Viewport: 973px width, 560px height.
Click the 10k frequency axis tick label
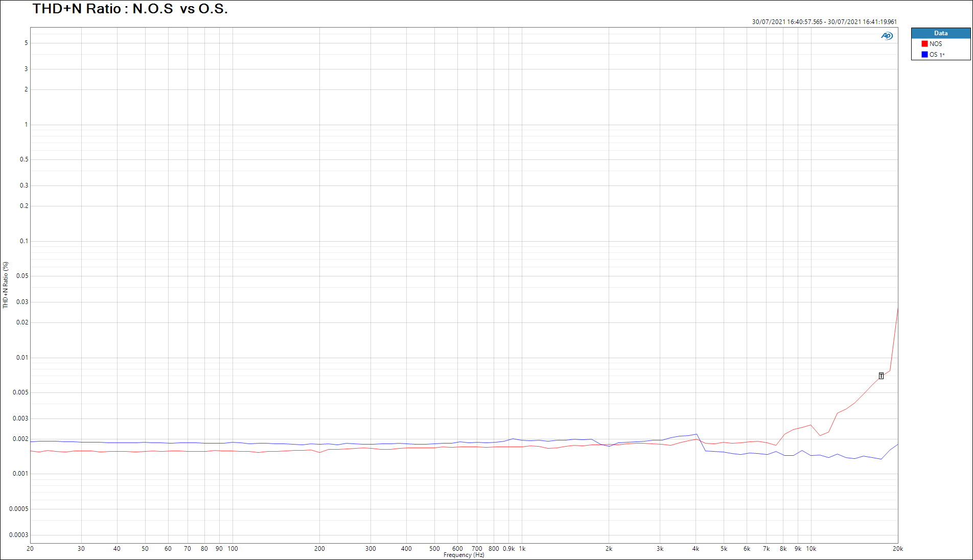811,549
